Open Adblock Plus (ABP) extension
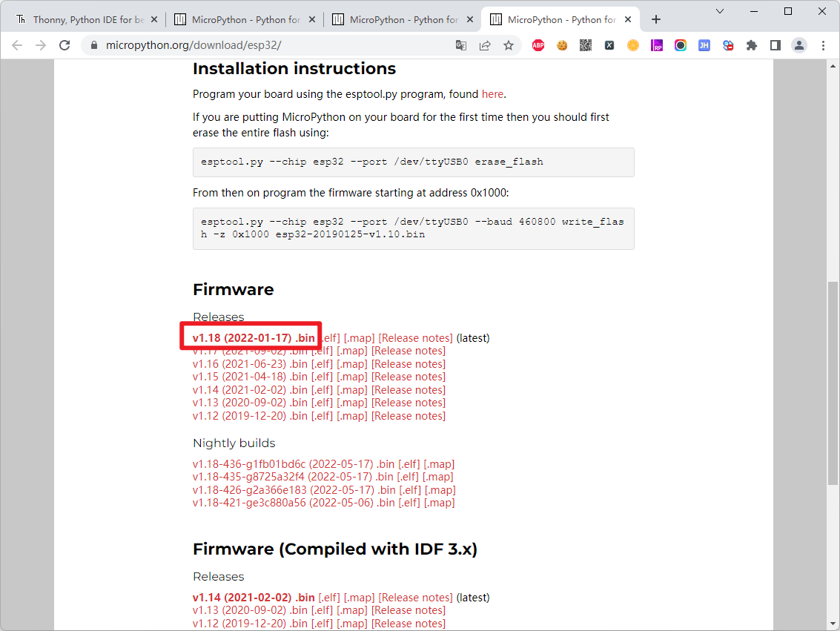This screenshot has width=840, height=631. click(538, 45)
